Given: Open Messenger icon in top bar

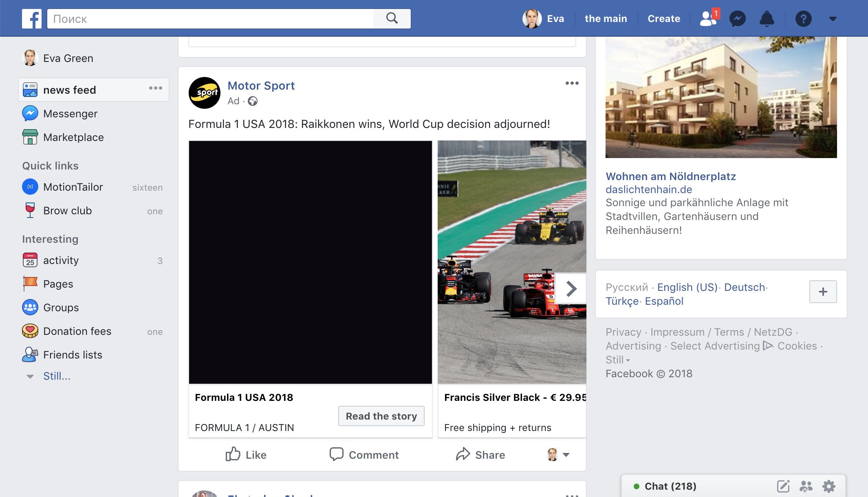Looking at the screenshot, I should point(738,19).
